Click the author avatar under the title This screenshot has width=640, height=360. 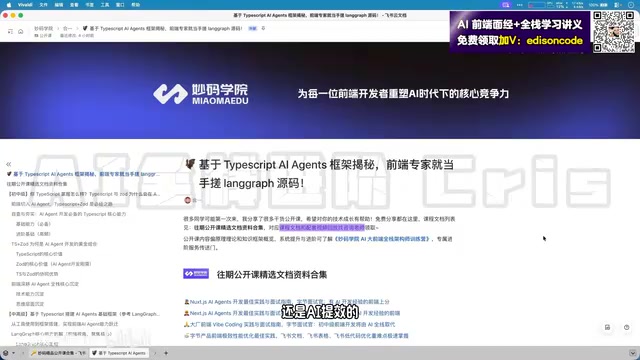(188, 200)
